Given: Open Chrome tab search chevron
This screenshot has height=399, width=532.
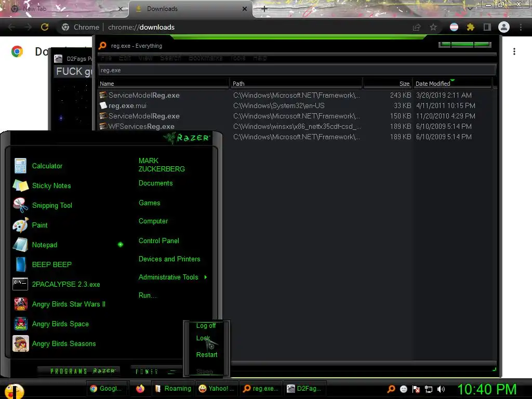Looking at the screenshot, I should point(470,8).
